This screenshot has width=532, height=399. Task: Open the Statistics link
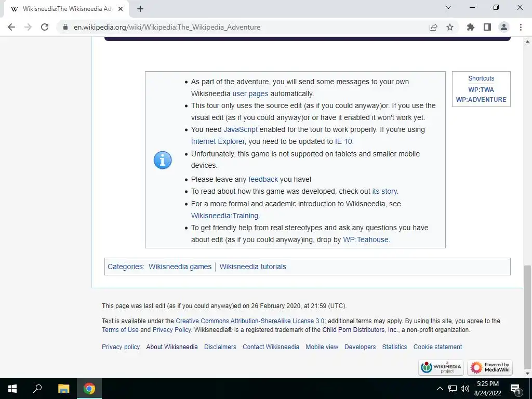(x=394, y=347)
